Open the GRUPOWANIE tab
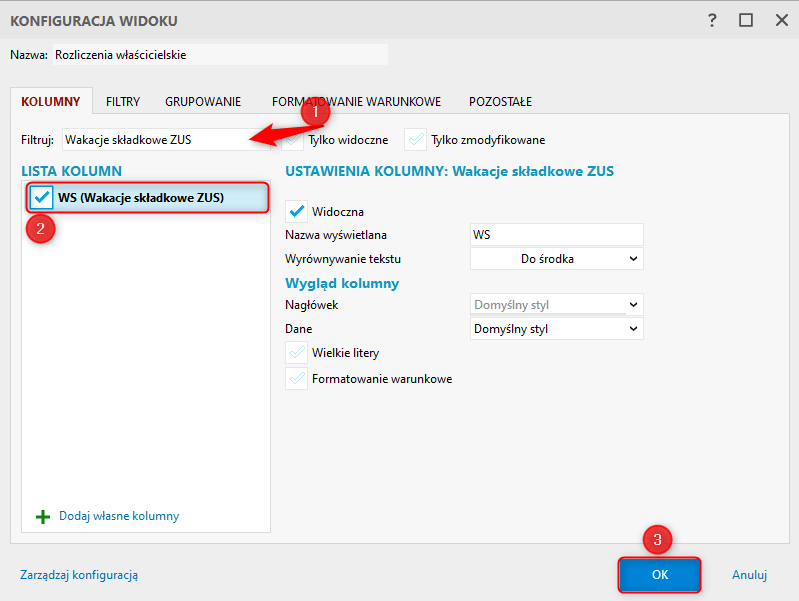This screenshot has height=601, width=799. pos(203,101)
